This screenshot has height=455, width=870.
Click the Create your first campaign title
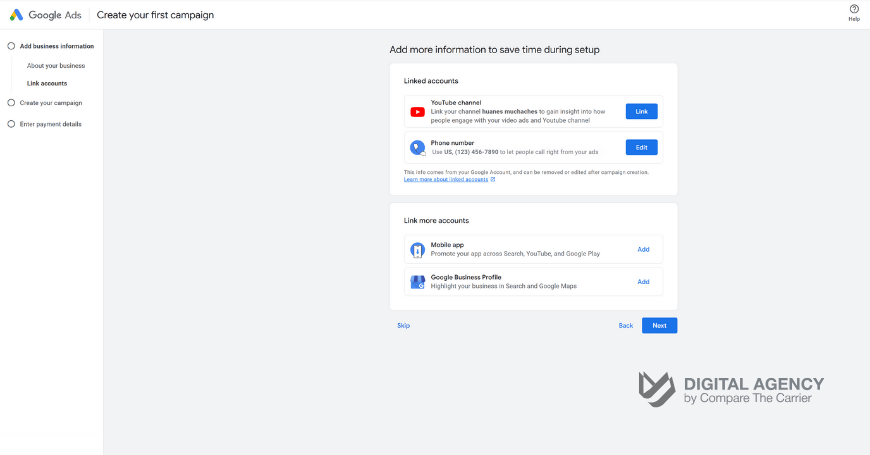point(155,15)
